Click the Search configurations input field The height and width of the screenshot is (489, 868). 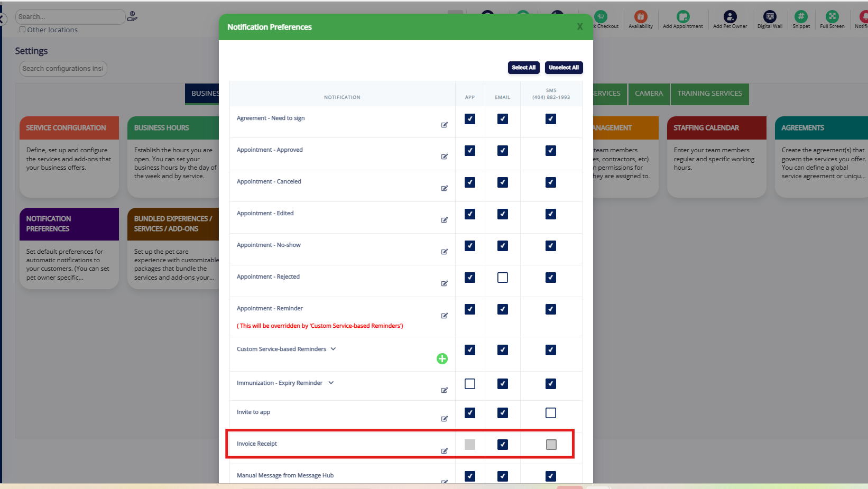tap(63, 69)
